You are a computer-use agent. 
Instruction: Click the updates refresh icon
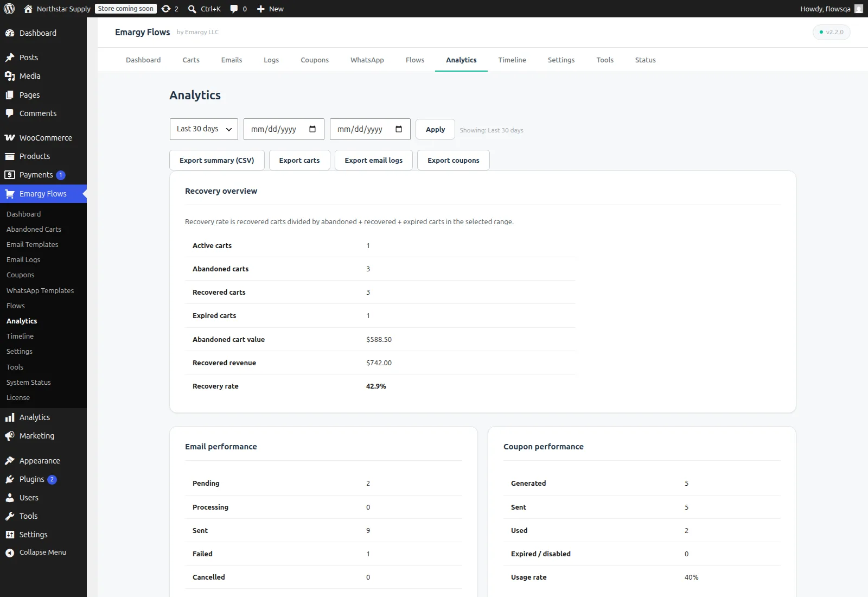pos(166,9)
